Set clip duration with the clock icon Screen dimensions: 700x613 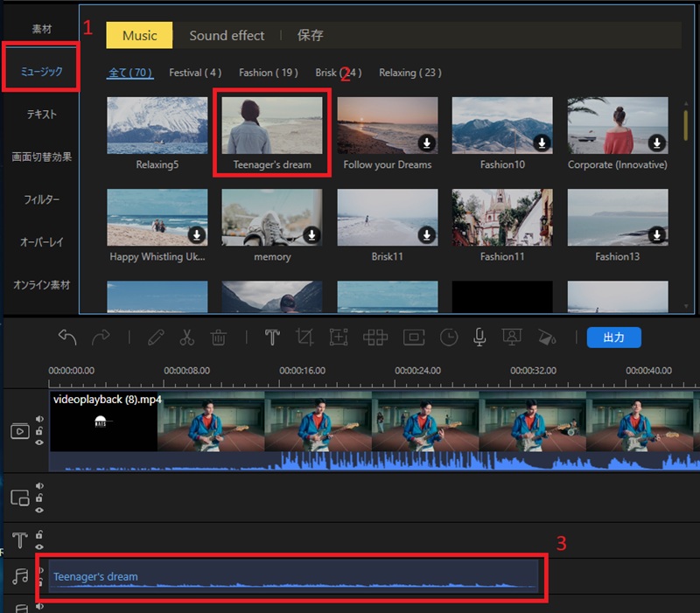point(449,338)
